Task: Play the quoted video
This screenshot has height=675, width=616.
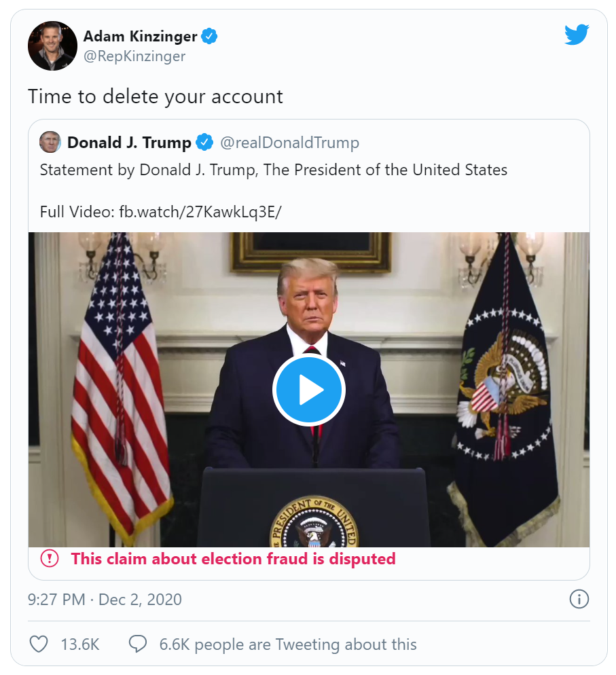Action: (x=309, y=390)
